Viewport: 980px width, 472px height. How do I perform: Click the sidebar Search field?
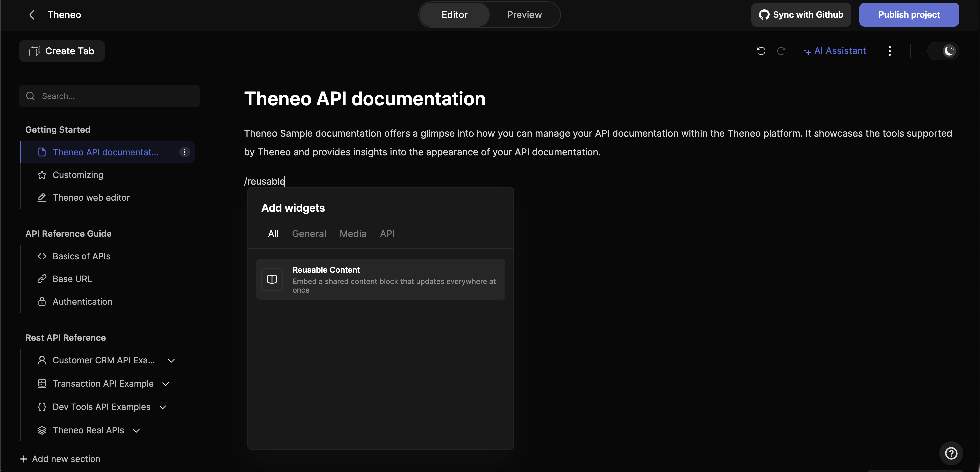click(109, 96)
